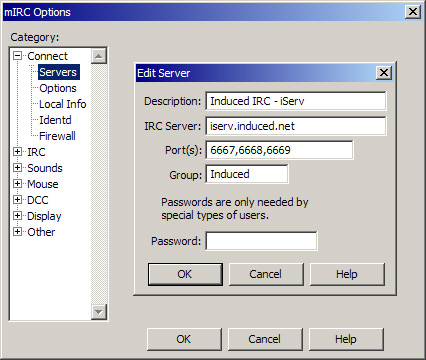Image resolution: width=426 pixels, height=360 pixels.
Task: Select the Sounds tree label
Action: 45,168
